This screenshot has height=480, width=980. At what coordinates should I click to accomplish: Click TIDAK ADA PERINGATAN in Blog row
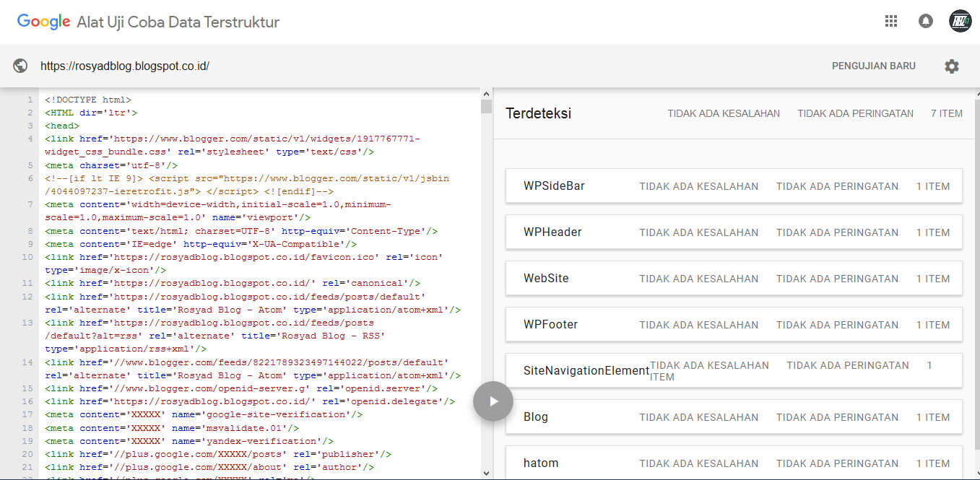(x=838, y=417)
